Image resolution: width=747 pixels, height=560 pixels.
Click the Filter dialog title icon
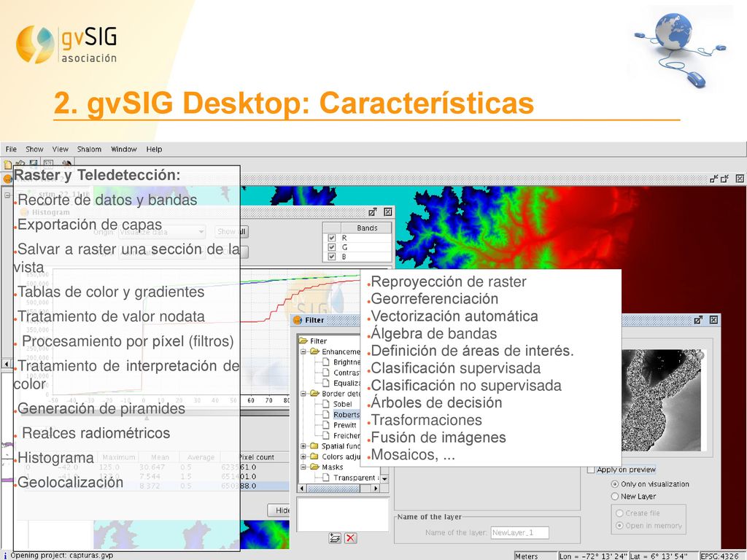298,320
